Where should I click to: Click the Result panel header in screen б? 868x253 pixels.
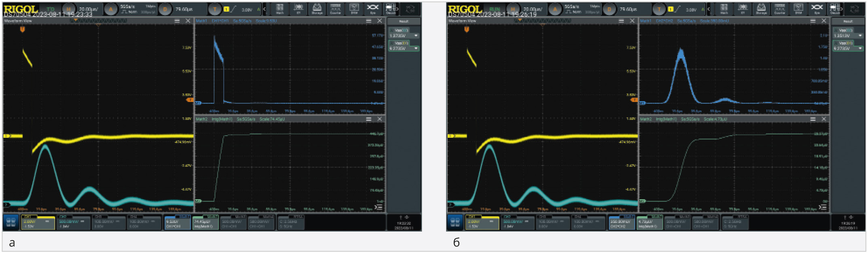848,21
